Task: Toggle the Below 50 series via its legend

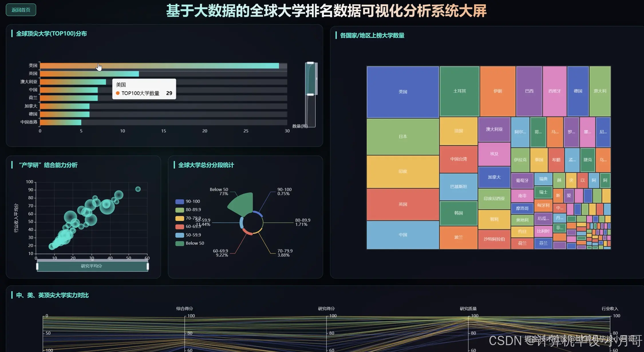Action: tap(179, 243)
